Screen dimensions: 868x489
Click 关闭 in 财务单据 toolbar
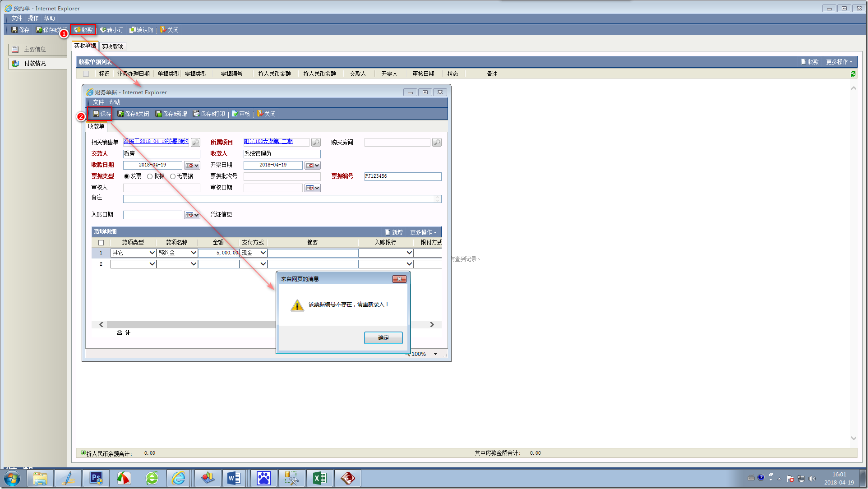266,114
